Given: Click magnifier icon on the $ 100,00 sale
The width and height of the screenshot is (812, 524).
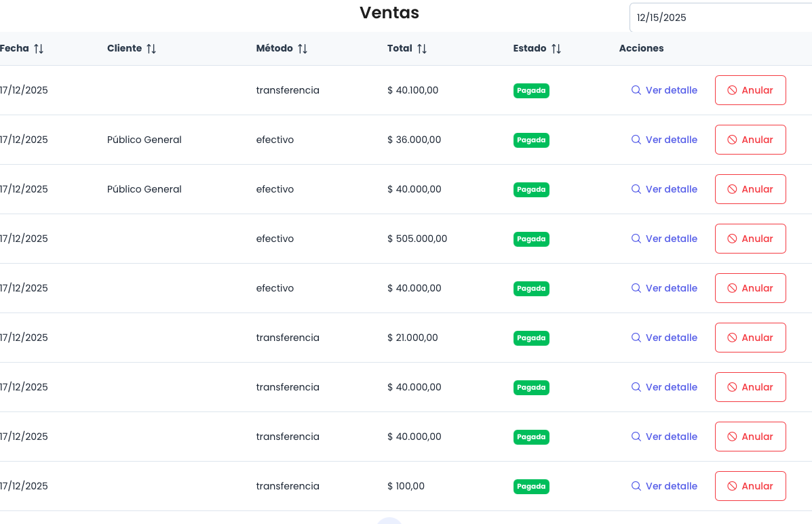Looking at the screenshot, I should tap(636, 486).
